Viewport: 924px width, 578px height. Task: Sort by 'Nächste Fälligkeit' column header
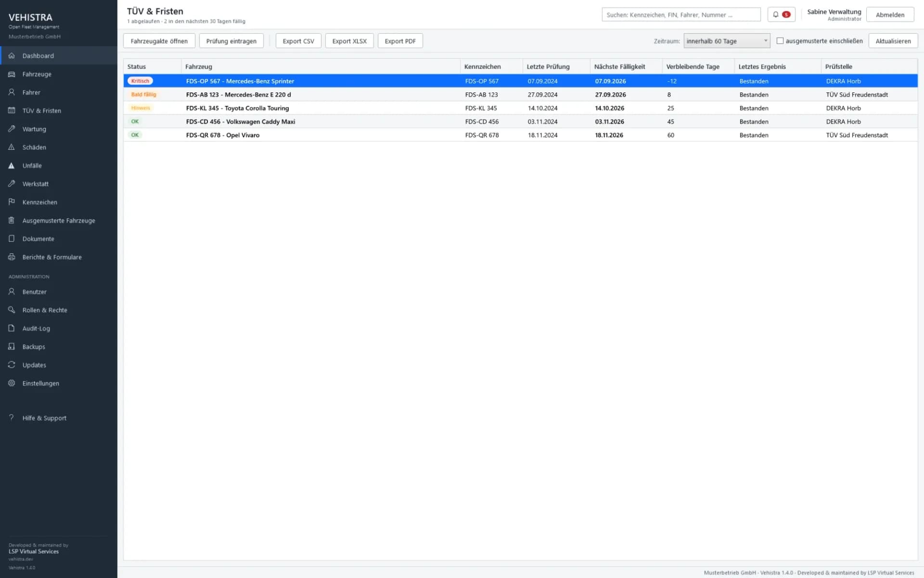[x=626, y=66]
